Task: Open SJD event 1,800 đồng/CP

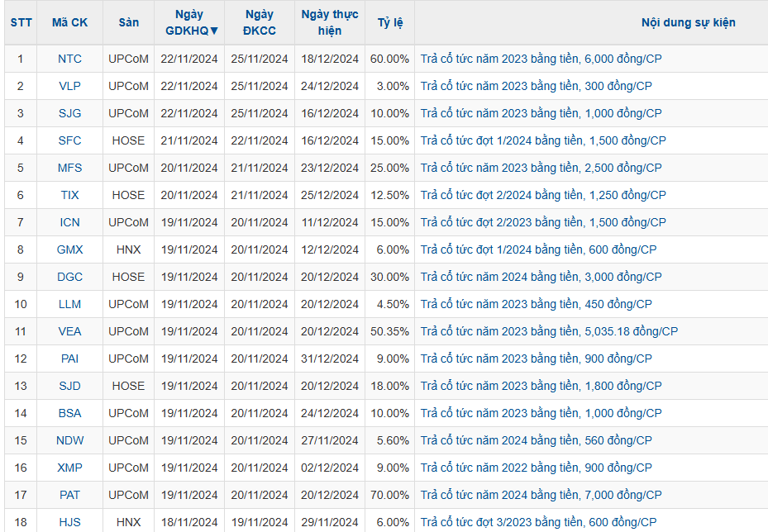Action: pos(541,386)
